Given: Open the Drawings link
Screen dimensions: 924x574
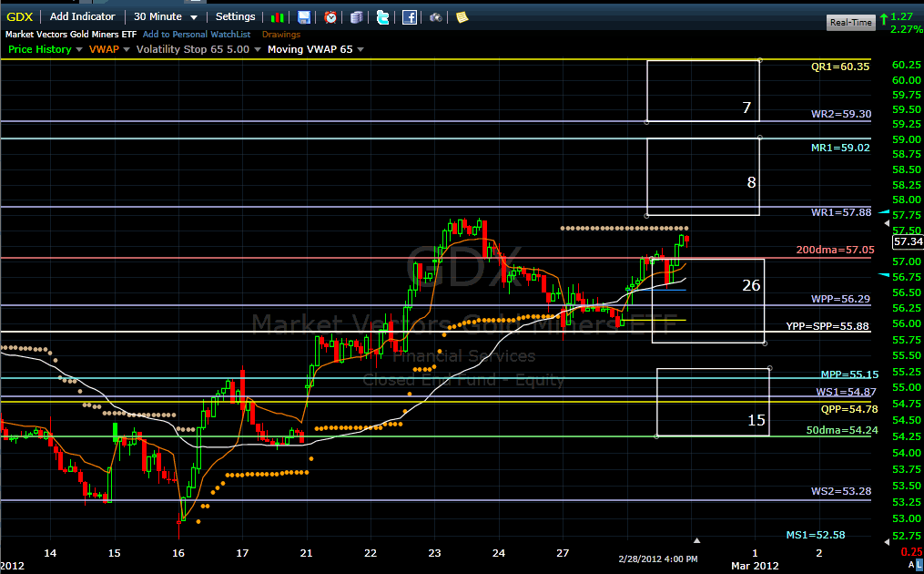Looking at the screenshot, I should point(281,35).
